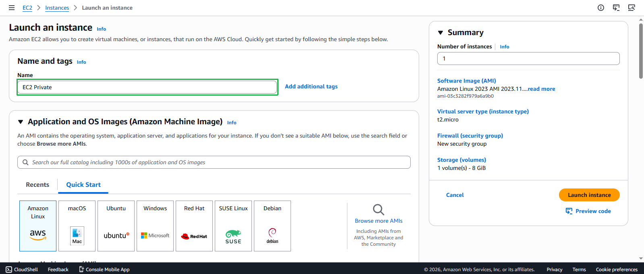The height and width of the screenshot is (274, 644).
Task: Switch to the Quick Start tab
Action: pyautogui.click(x=83, y=185)
